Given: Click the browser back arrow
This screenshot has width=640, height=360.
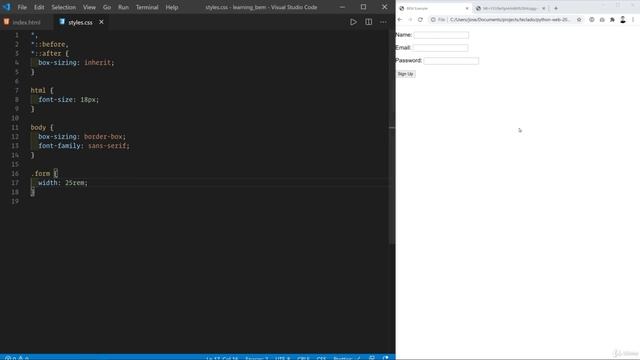Looking at the screenshot, I should (x=400, y=20).
